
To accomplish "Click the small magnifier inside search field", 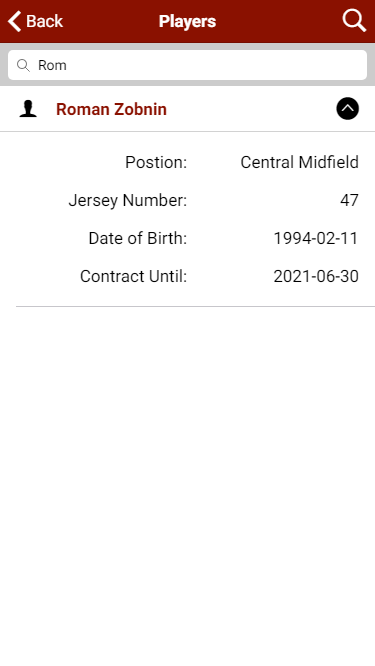I will [23, 65].
